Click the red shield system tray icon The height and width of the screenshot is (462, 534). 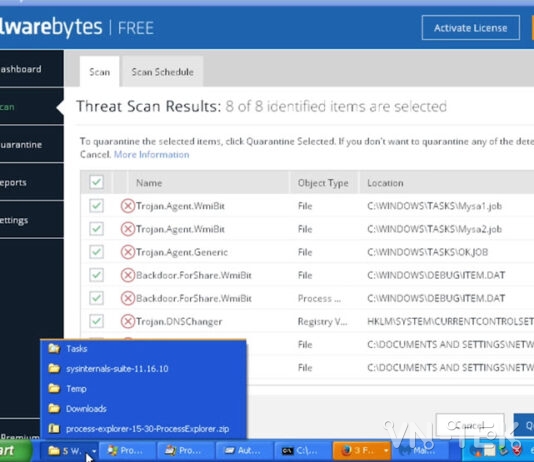516,451
